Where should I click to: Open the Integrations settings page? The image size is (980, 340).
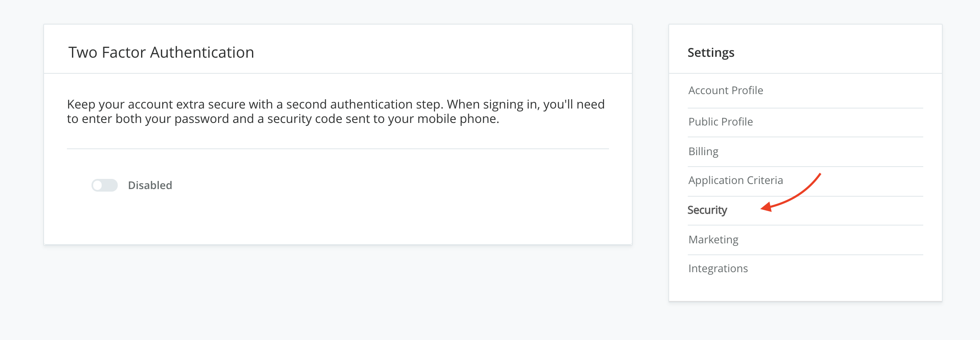click(718, 268)
